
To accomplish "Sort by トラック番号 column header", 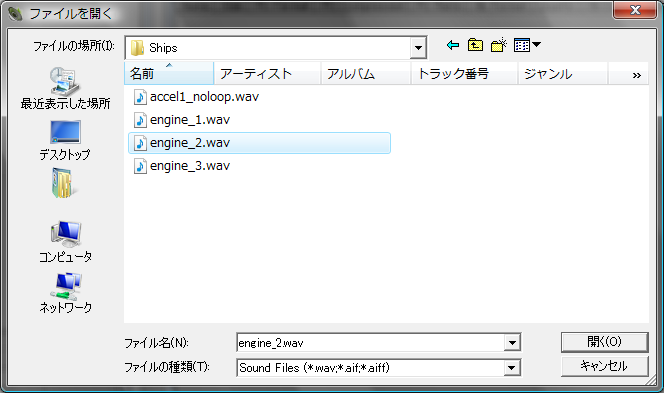I will (x=465, y=74).
